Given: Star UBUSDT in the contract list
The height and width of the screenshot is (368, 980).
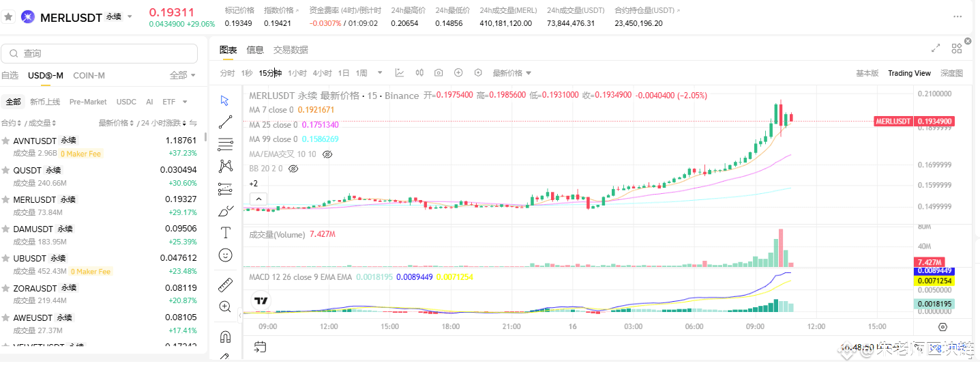Looking at the screenshot, I should point(6,258).
